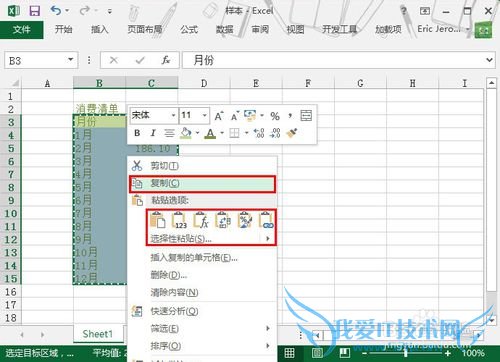Image resolution: width=500 pixels, height=362 pixels.
Task: Click the Paste Transpose icon
Action: point(223,220)
